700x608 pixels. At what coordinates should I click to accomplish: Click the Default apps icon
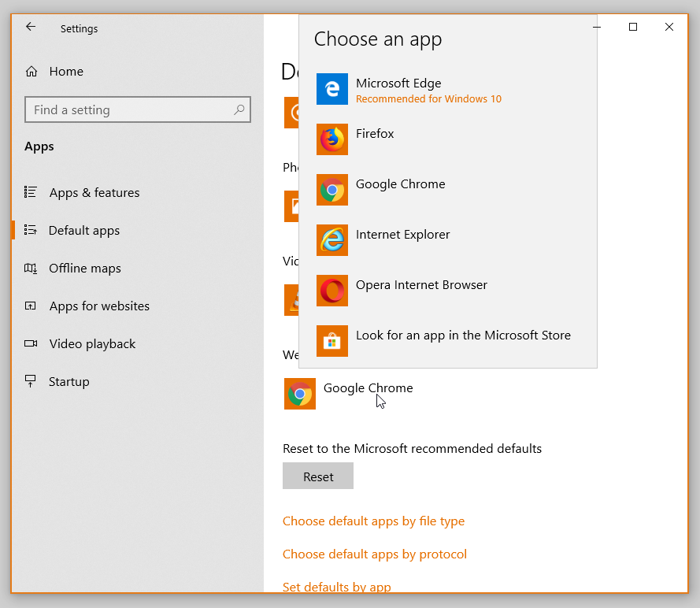click(31, 230)
